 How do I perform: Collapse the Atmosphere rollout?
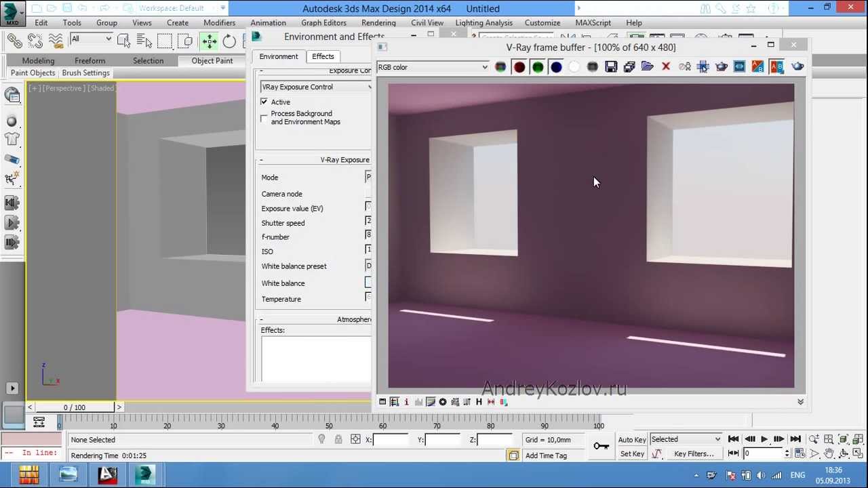pos(315,319)
